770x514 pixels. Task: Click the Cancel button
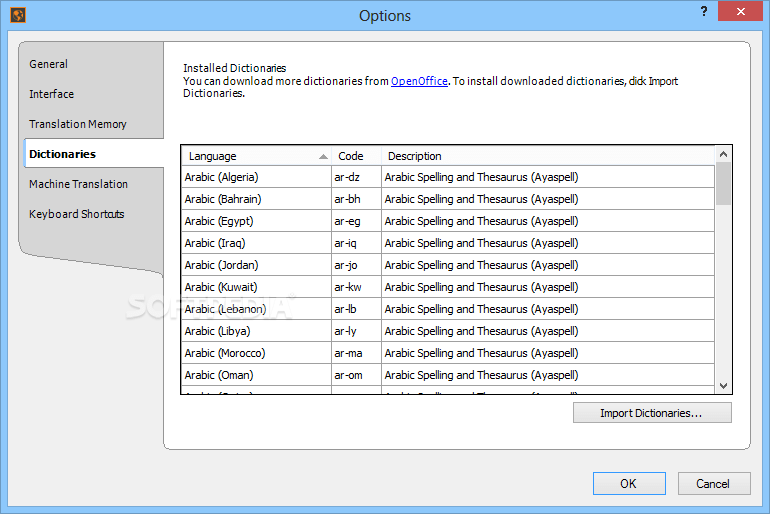pyautogui.click(x=714, y=484)
